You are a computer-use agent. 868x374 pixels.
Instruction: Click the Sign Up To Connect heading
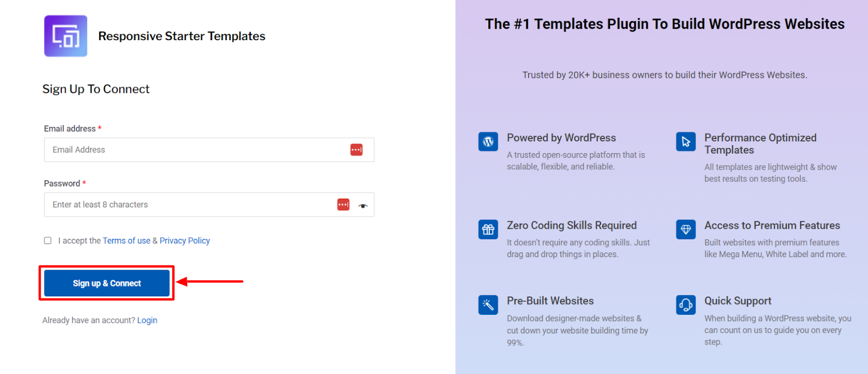pyautogui.click(x=96, y=89)
